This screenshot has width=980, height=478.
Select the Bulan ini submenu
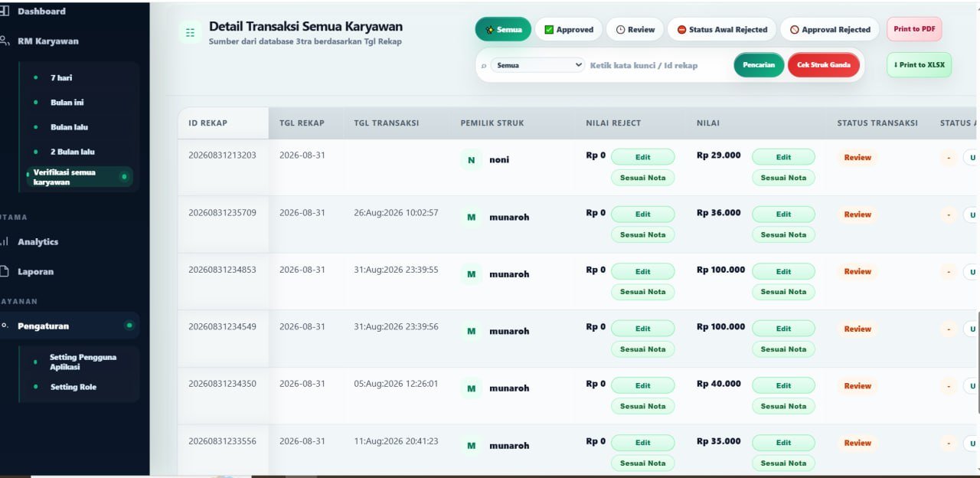coord(67,103)
